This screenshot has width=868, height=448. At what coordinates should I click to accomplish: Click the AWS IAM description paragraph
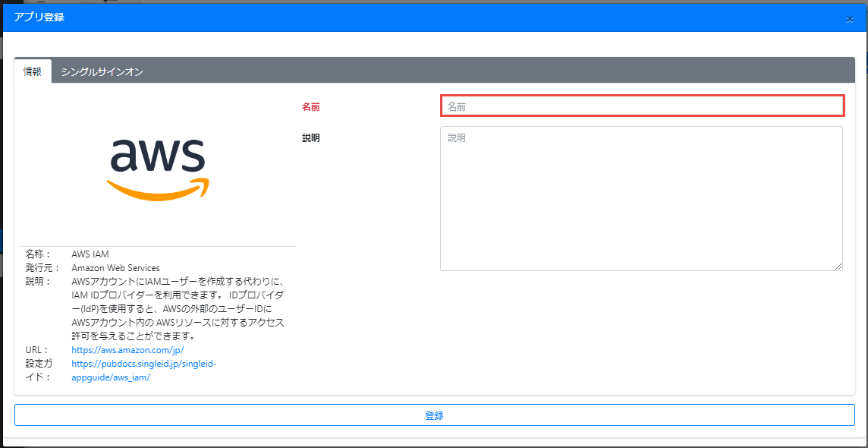coord(178,308)
